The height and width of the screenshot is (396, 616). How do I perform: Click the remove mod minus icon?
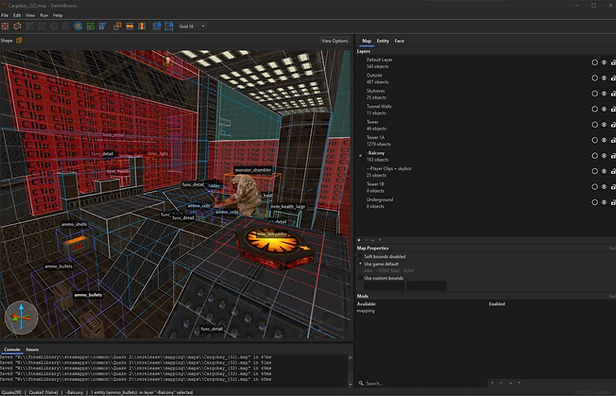pyautogui.click(x=501, y=382)
